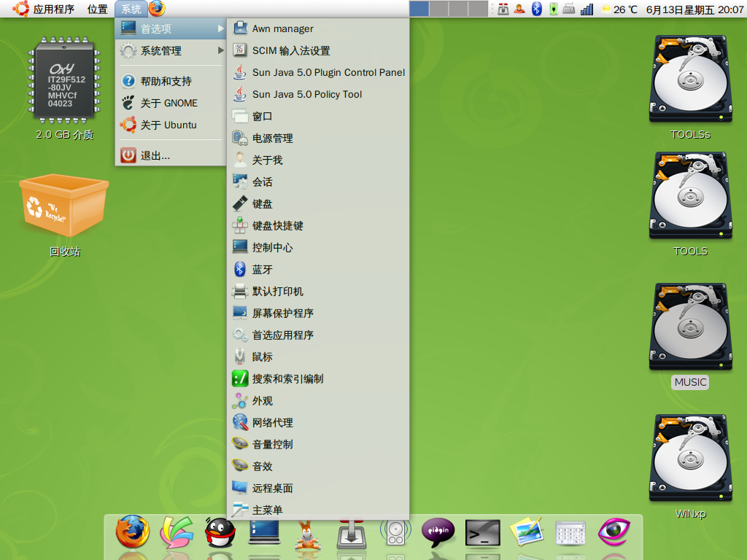747x560 pixels.
Task: Click the network signal bars icon
Action: (587, 9)
